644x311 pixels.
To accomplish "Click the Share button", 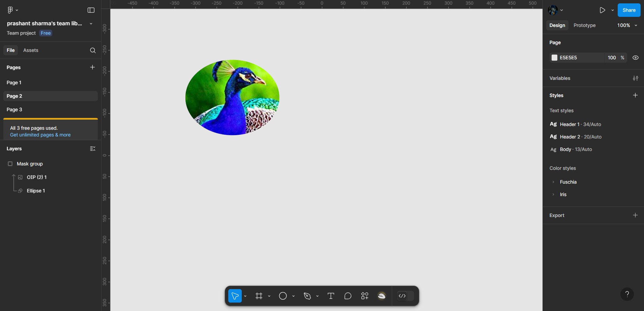I will pyautogui.click(x=629, y=10).
